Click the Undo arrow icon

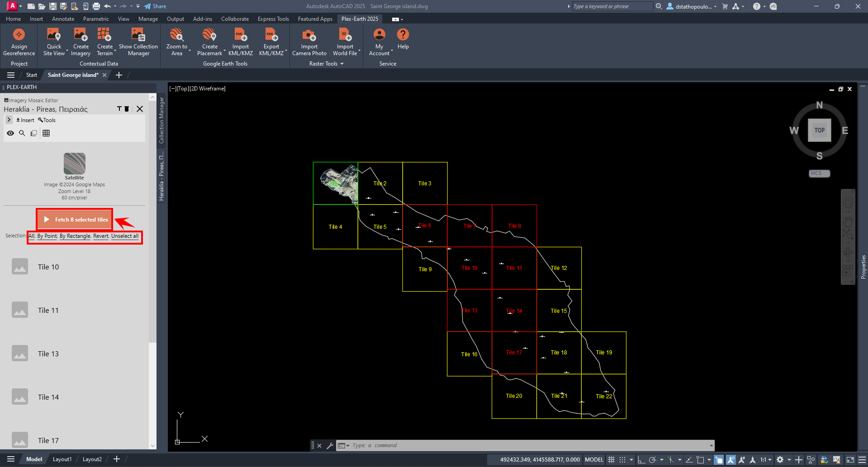(x=107, y=6)
